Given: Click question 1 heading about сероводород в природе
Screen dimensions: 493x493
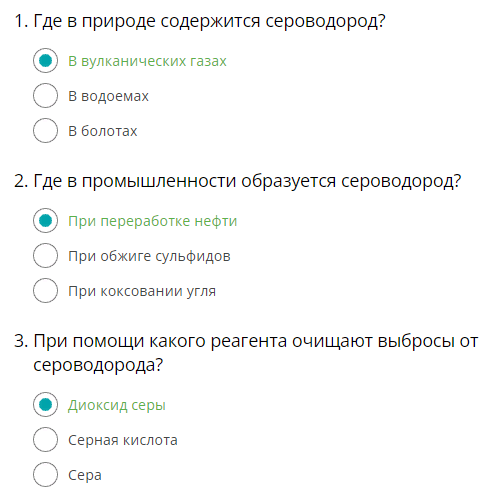Looking at the screenshot, I should [x=200, y=22].
